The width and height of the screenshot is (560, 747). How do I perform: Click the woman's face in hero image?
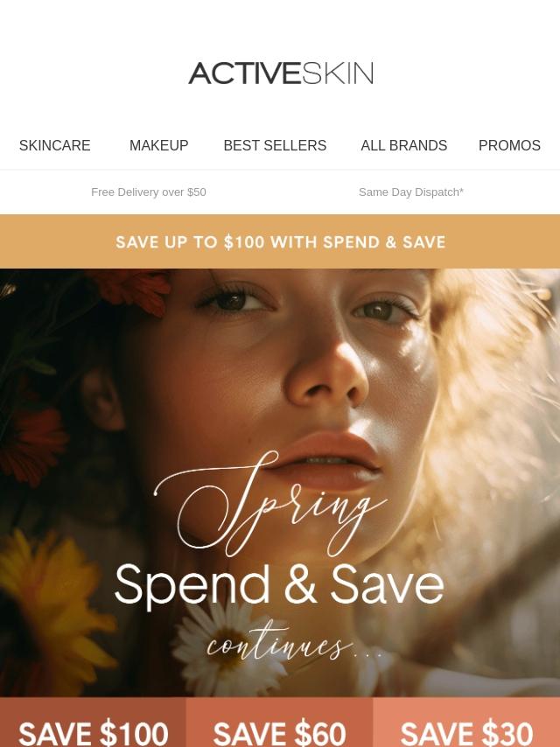point(305,381)
